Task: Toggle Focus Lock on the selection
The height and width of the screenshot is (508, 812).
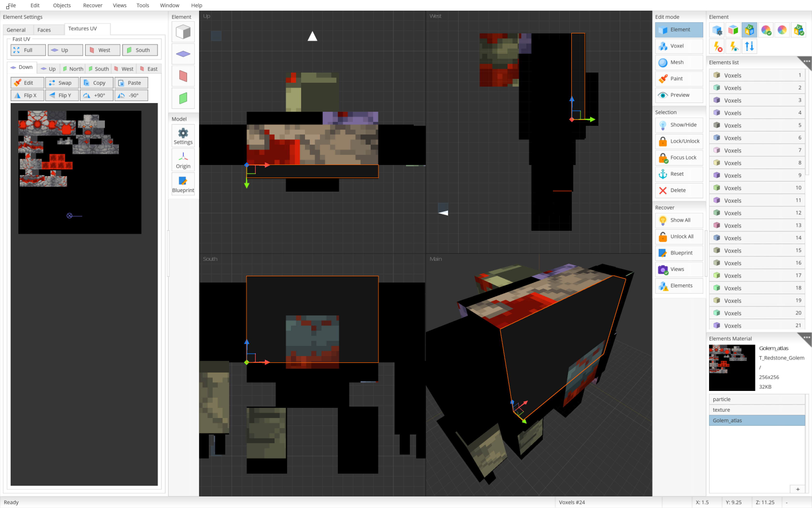Action: coord(679,157)
